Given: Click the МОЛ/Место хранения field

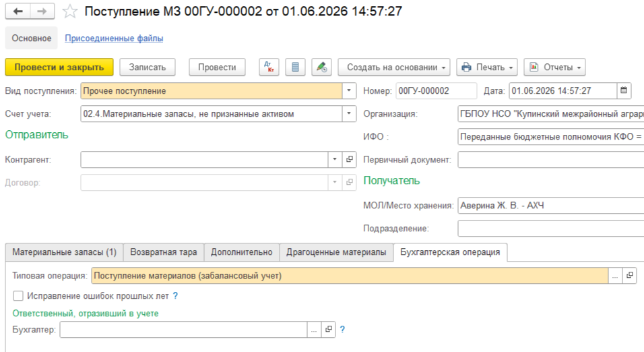Looking at the screenshot, I should click(551, 205).
